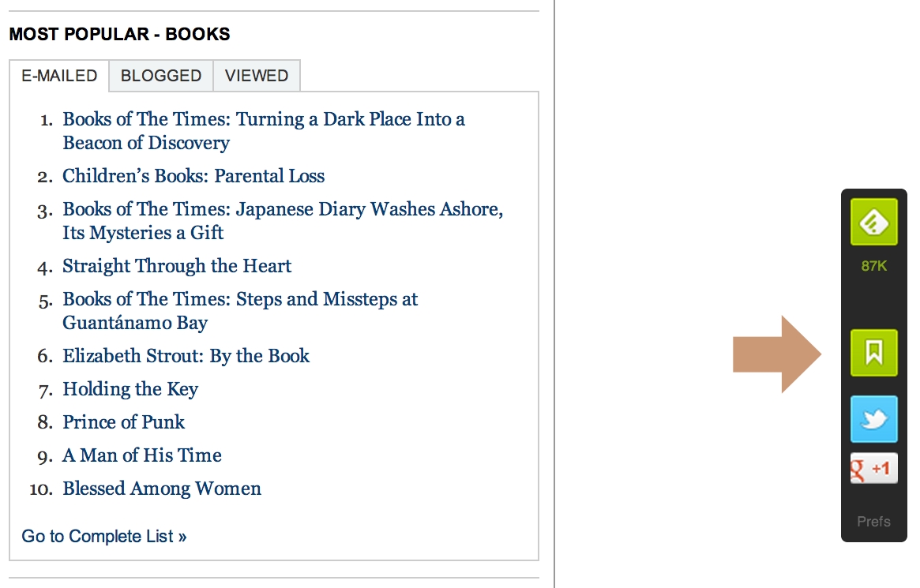920x588 pixels.
Task: Click the Twitter bird share icon
Action: tap(873, 419)
